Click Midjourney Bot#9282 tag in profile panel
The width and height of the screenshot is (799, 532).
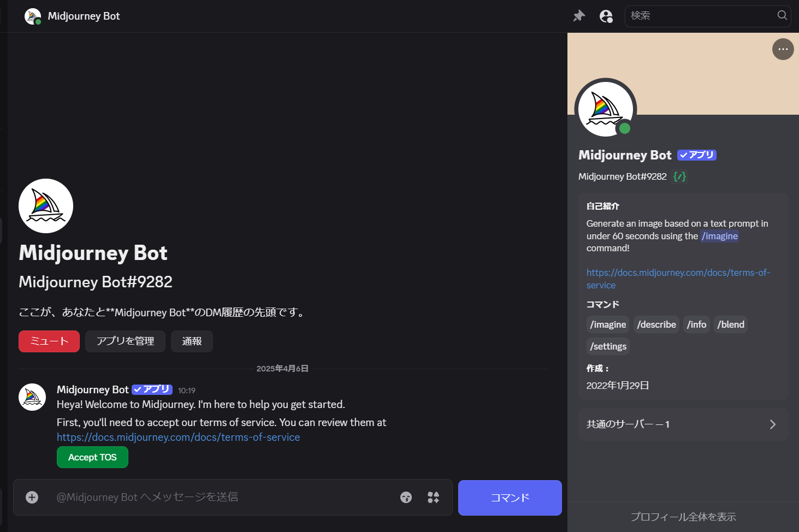pos(623,176)
